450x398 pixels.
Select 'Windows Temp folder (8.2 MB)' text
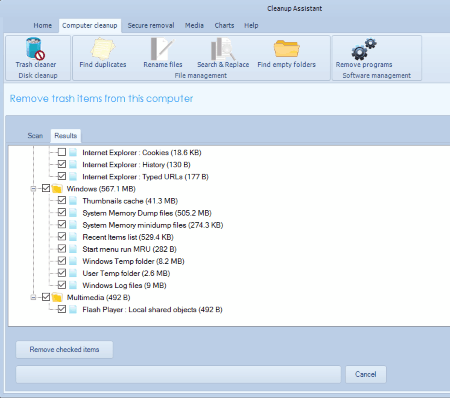133,261
